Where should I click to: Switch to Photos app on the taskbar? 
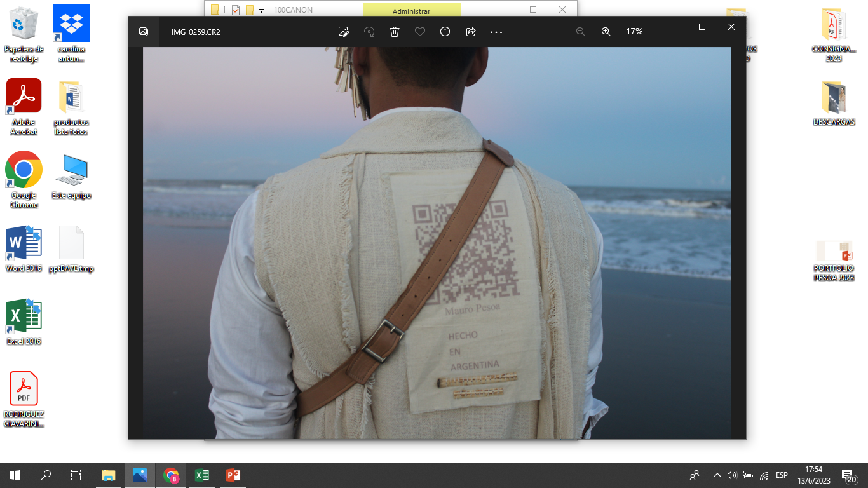point(140,475)
